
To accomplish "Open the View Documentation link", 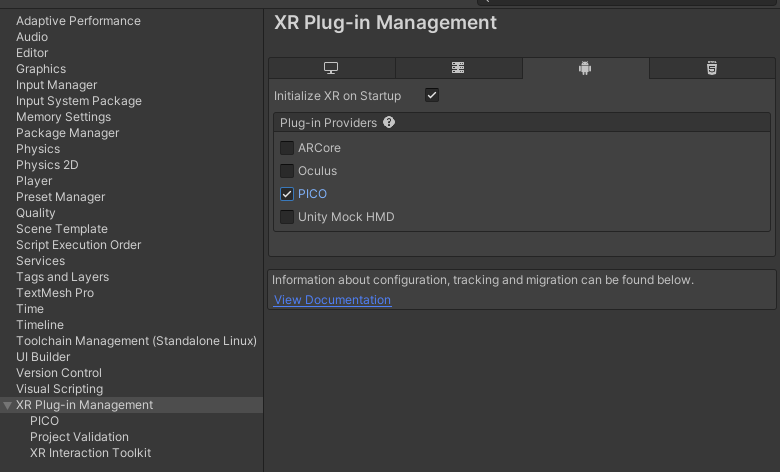I will tap(332, 300).
